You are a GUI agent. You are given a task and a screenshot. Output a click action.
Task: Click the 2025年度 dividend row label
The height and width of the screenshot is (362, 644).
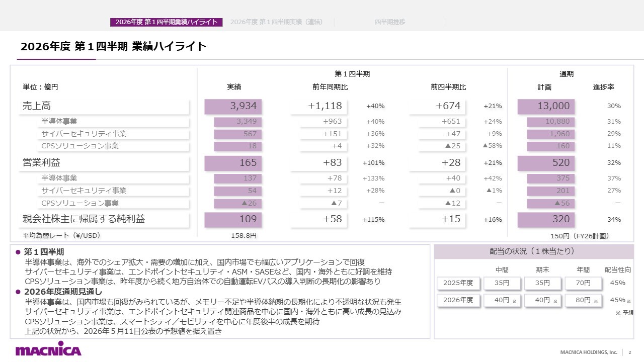pos(458,283)
